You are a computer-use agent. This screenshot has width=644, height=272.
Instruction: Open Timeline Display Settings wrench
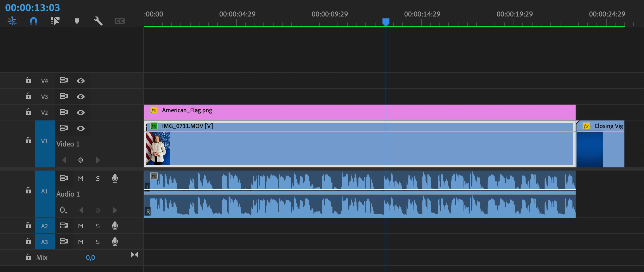tap(98, 21)
